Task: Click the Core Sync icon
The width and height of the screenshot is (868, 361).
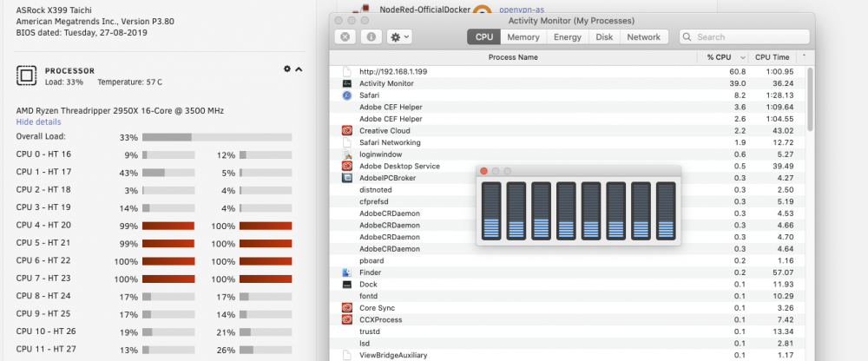Action: 347,308
